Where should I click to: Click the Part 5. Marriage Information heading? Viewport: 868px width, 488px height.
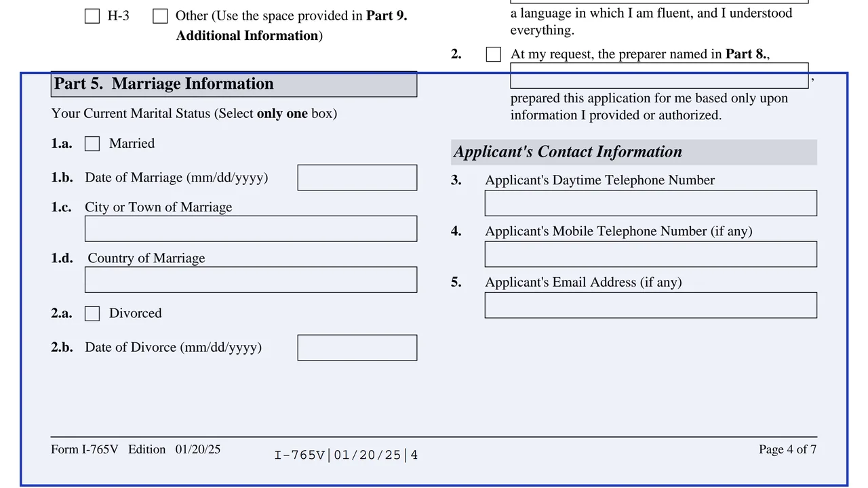click(234, 84)
